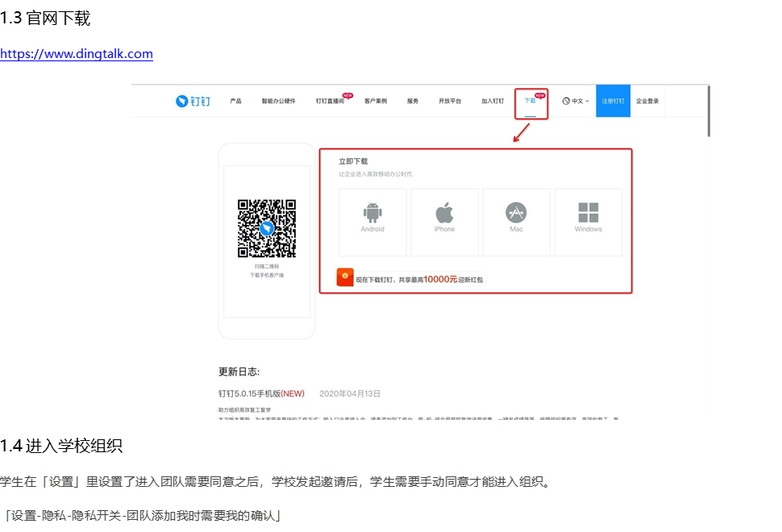Open the 加入钉钉 menu item
The width and height of the screenshot is (782, 532).
pyautogui.click(x=493, y=102)
